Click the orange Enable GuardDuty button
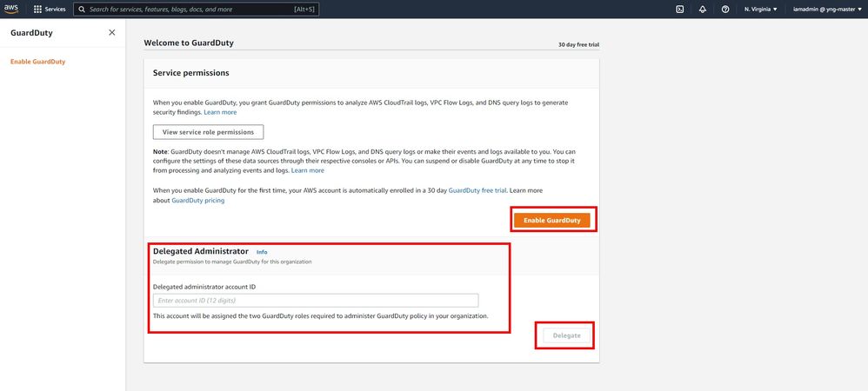 click(552, 220)
